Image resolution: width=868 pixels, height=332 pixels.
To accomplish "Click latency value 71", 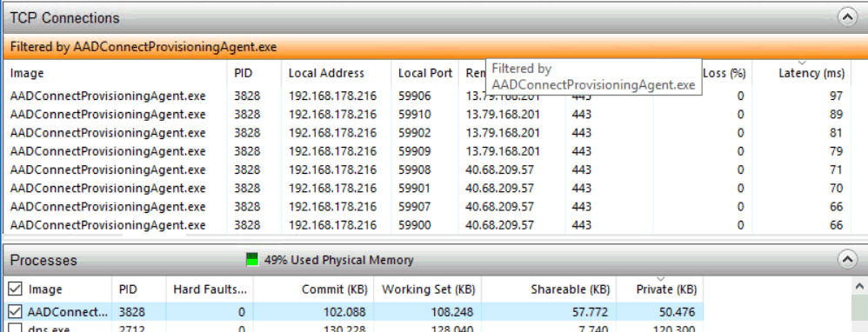I will 836,169.
